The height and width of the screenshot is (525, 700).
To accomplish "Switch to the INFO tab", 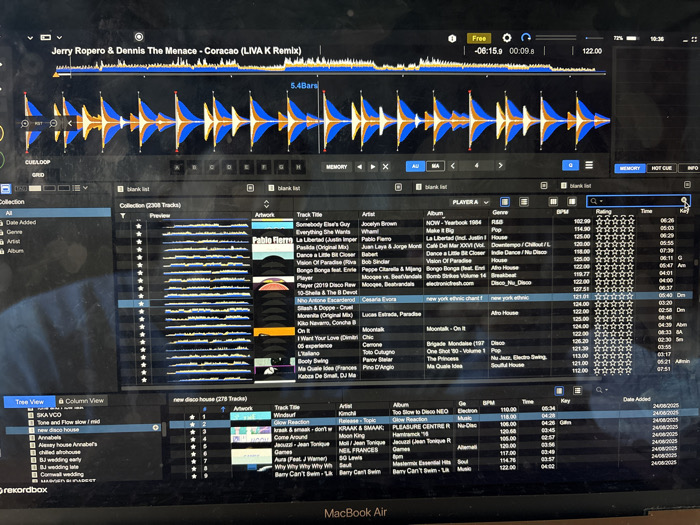I will coord(691,168).
